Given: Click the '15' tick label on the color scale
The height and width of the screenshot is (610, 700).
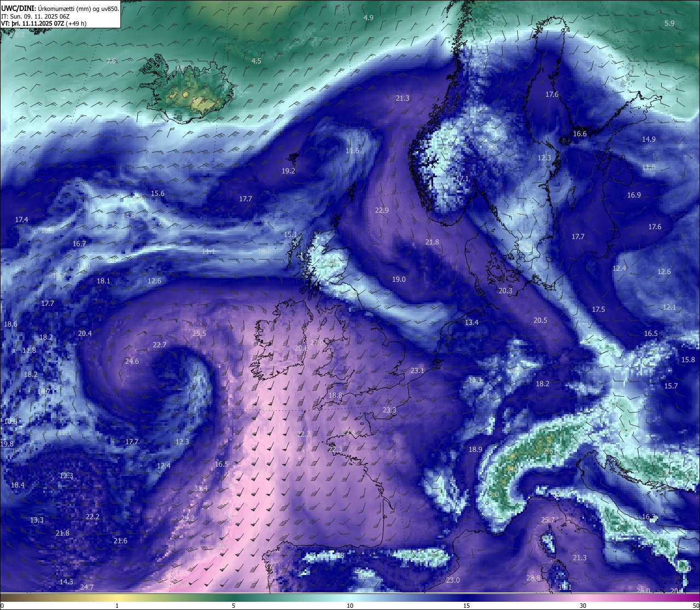Looking at the screenshot, I should pos(466,606).
